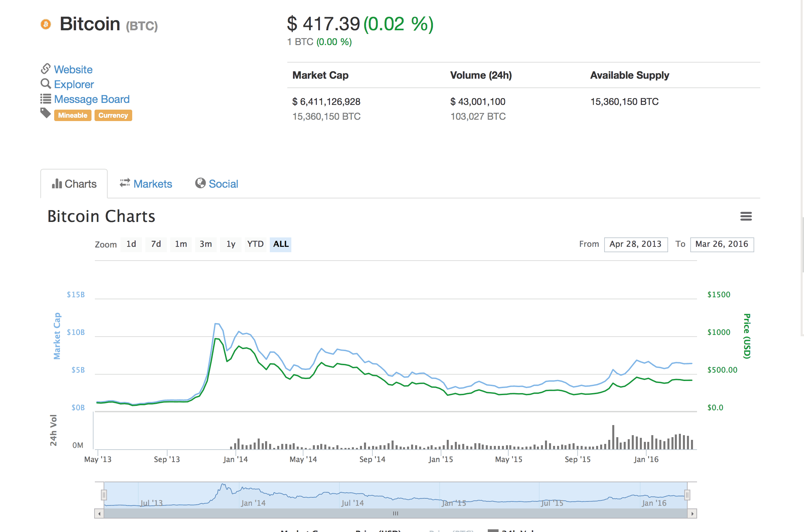This screenshot has width=804, height=532.
Task: Click the tallest volume bar near Nov '15
Action: [613, 437]
